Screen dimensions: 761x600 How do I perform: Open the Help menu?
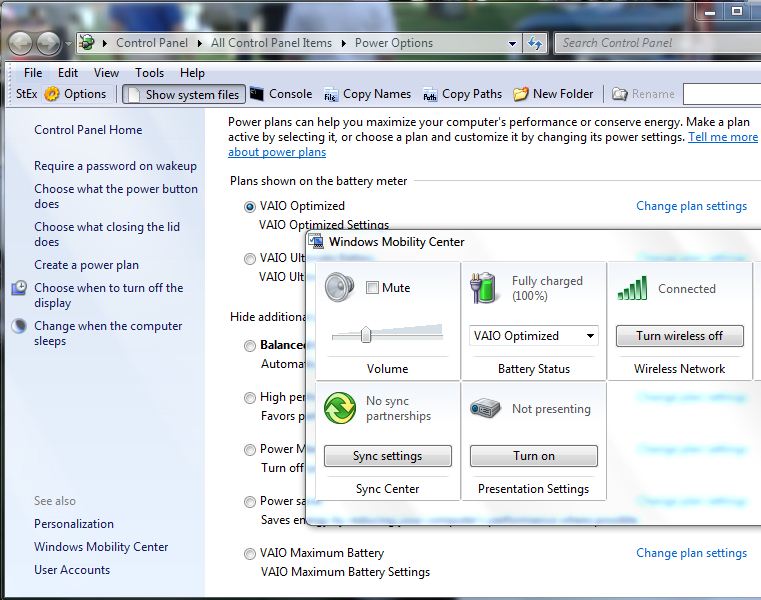point(192,73)
